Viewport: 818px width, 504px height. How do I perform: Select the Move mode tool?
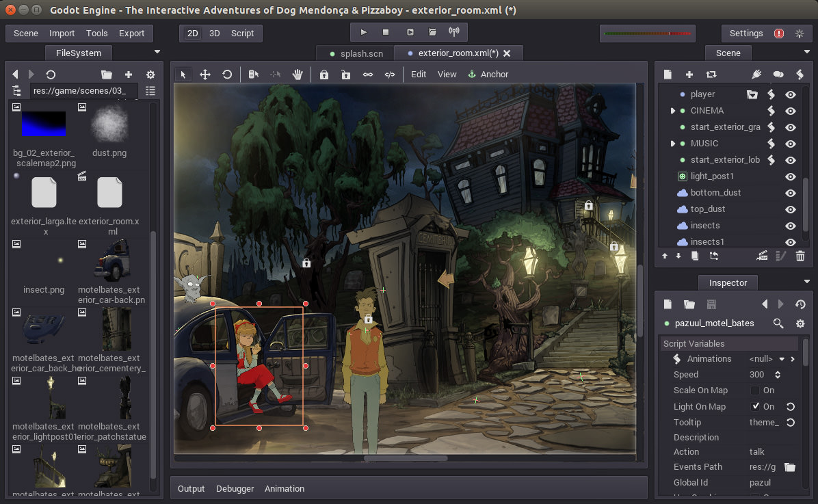coord(204,74)
